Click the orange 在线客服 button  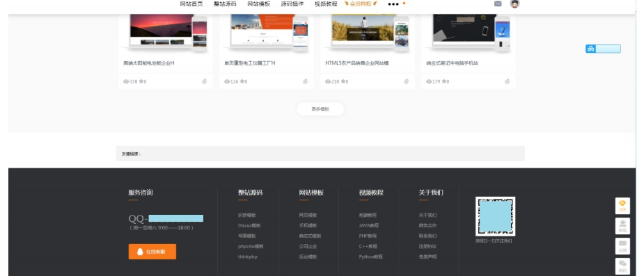tap(152, 252)
